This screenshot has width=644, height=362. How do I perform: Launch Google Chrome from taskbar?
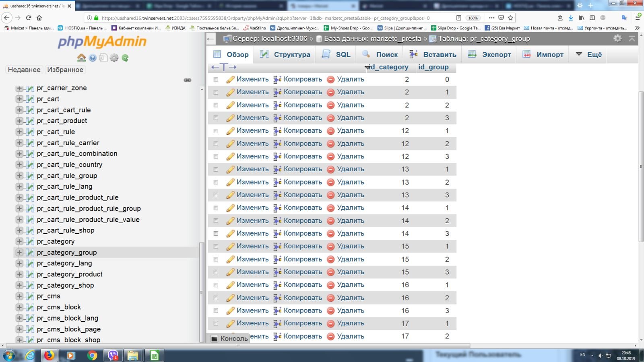(92, 356)
